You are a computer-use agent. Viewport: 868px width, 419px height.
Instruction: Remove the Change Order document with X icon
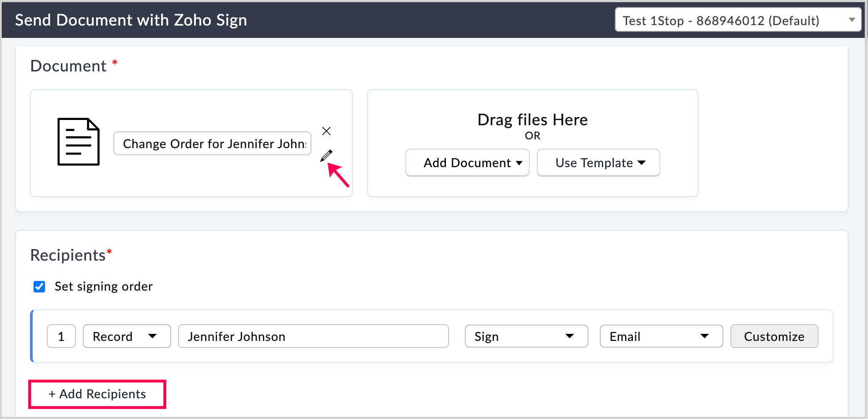click(326, 131)
